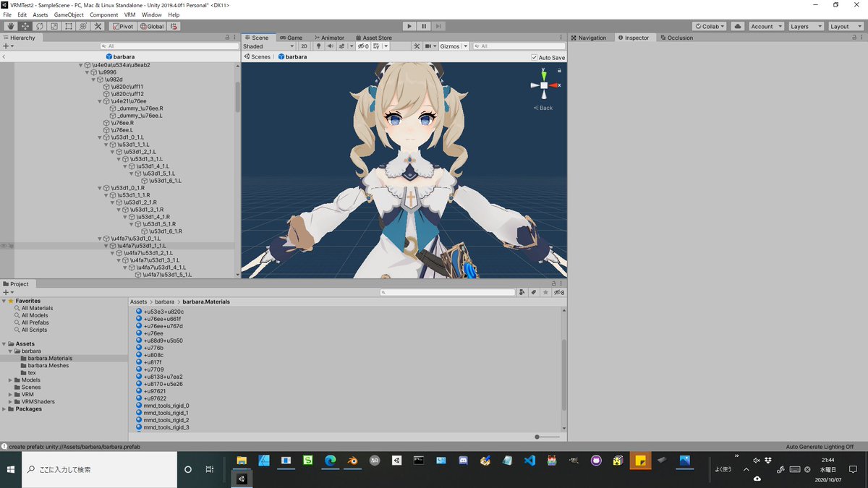Screen dimensions: 868x488
Task: Collapse the \u9996 node in Hierarchy
Action: pos(88,72)
